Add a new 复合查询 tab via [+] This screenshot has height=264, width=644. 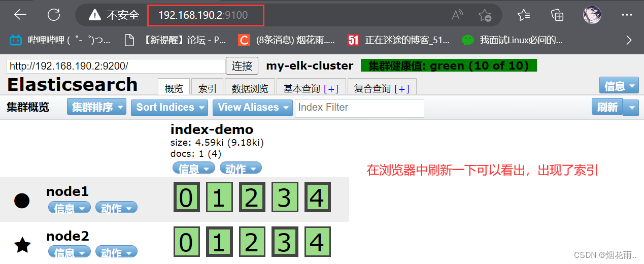coord(402,89)
